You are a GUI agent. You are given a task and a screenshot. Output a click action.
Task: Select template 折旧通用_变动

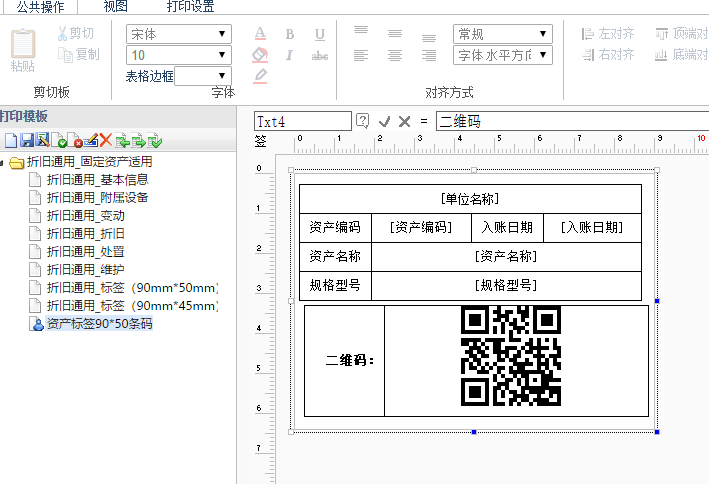pyautogui.click(x=86, y=216)
